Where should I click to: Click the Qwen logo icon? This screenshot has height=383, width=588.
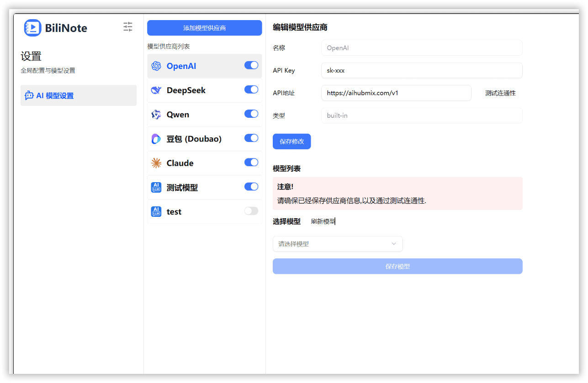coord(156,115)
